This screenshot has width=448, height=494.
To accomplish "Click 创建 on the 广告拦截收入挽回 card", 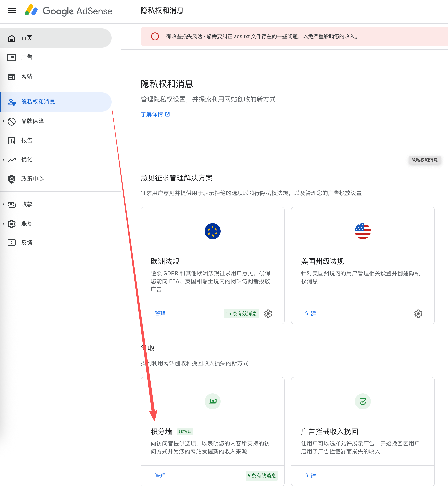I will (310, 476).
